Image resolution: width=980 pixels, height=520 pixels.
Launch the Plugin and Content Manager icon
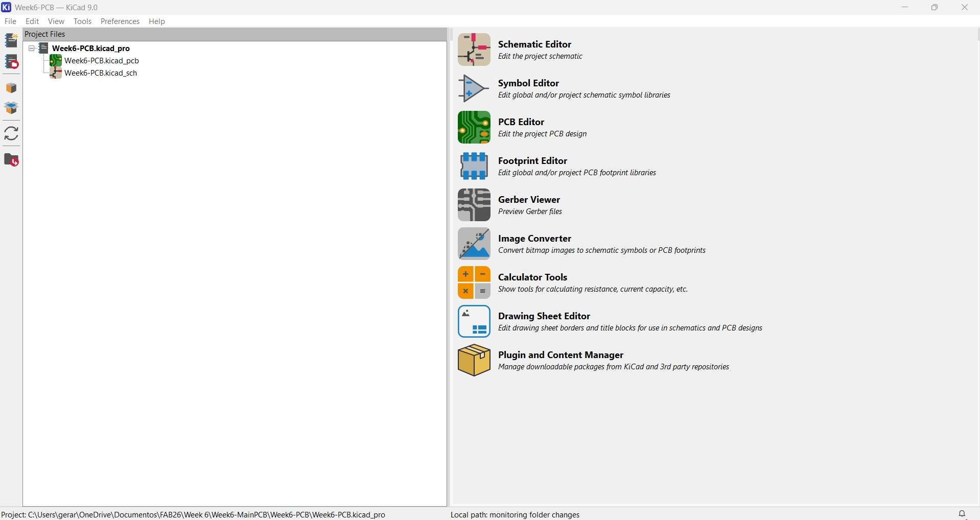pyautogui.click(x=474, y=361)
